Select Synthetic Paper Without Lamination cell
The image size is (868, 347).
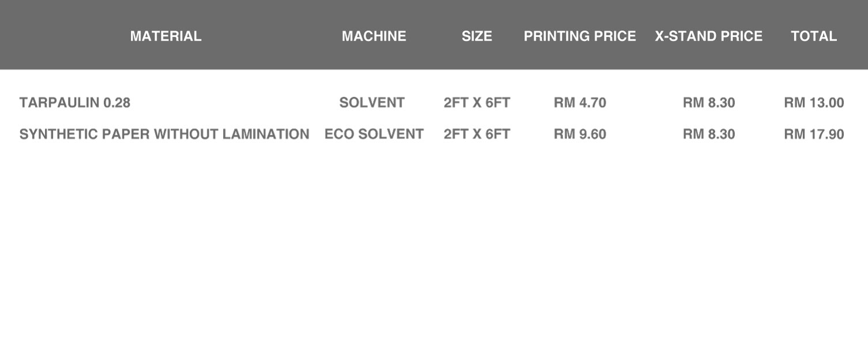pos(164,134)
